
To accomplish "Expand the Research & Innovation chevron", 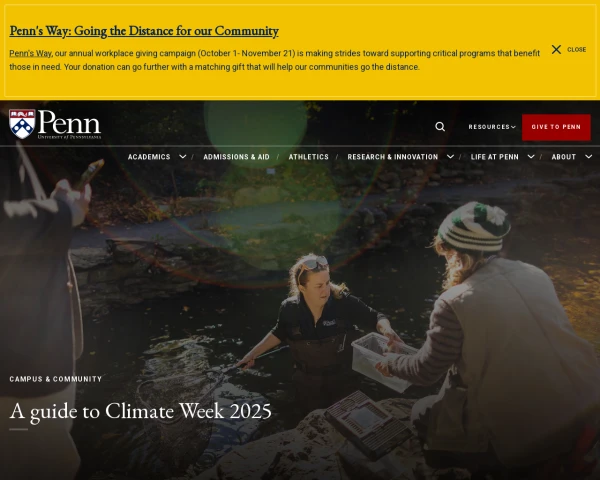I will (x=450, y=157).
